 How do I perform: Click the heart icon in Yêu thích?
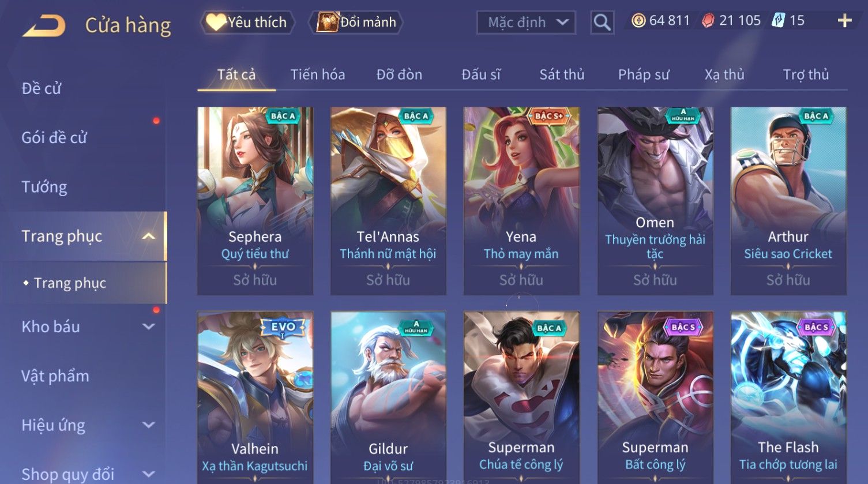point(216,22)
